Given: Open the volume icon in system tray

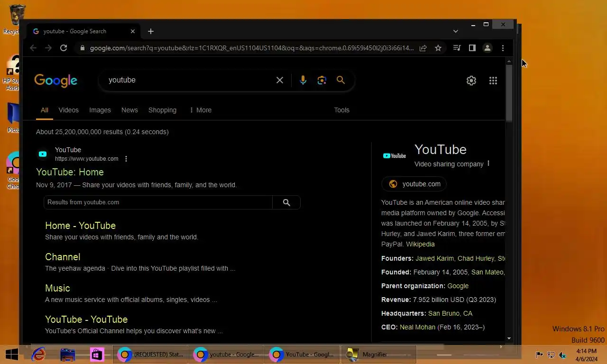Looking at the screenshot, I should [562, 355].
